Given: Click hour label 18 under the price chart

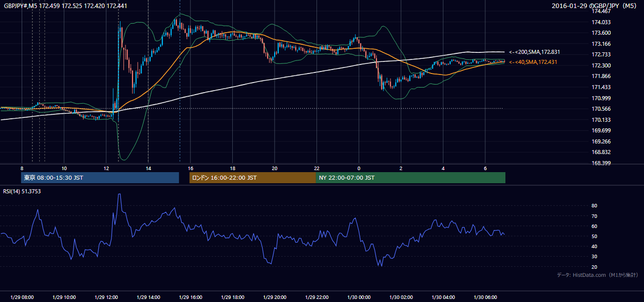Looking at the screenshot, I should click(x=232, y=168).
